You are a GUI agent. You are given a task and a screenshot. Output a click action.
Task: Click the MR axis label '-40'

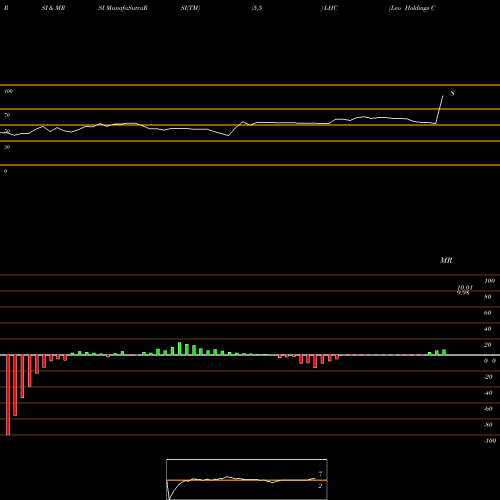pos(488,393)
